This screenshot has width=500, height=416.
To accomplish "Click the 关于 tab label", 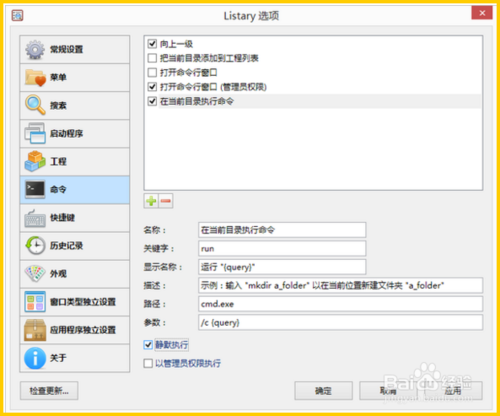I will click(58, 358).
